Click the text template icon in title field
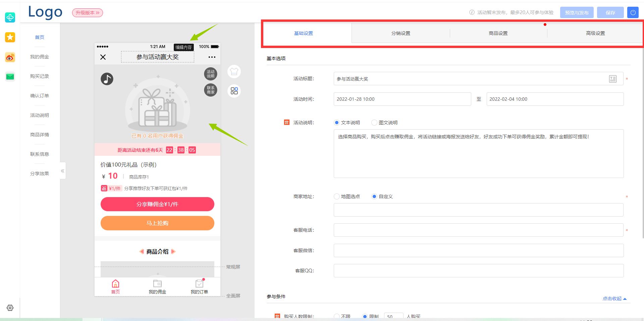The width and height of the screenshot is (644, 321). tap(613, 79)
